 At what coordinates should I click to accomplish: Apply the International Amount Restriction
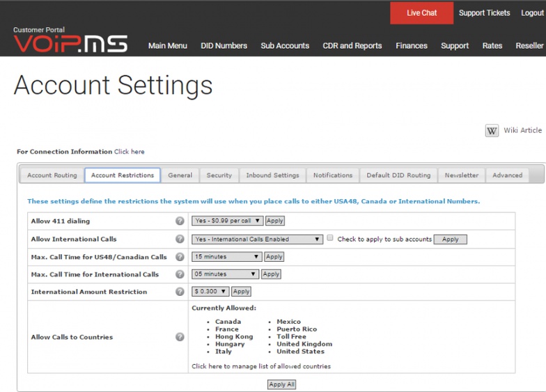241,291
